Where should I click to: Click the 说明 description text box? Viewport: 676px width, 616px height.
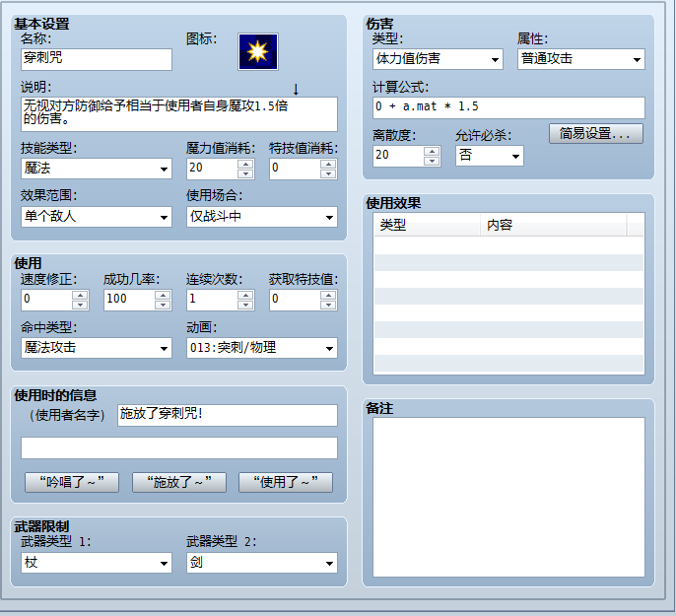[179, 114]
